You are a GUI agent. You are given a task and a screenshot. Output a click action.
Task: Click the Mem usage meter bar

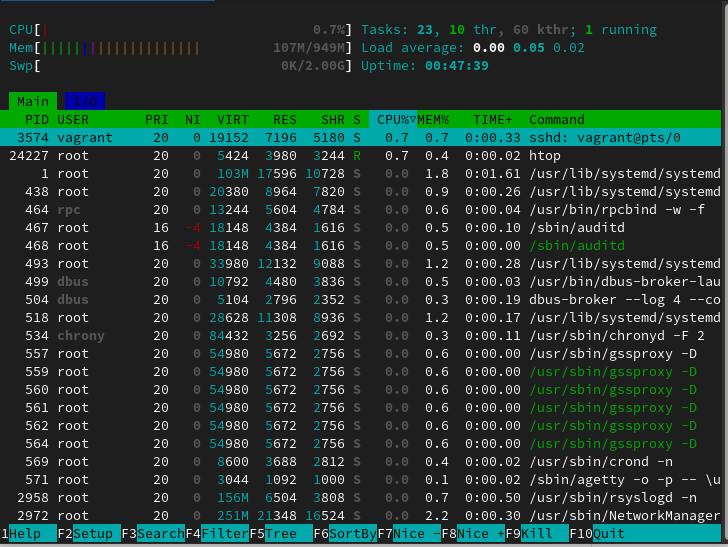(180, 48)
